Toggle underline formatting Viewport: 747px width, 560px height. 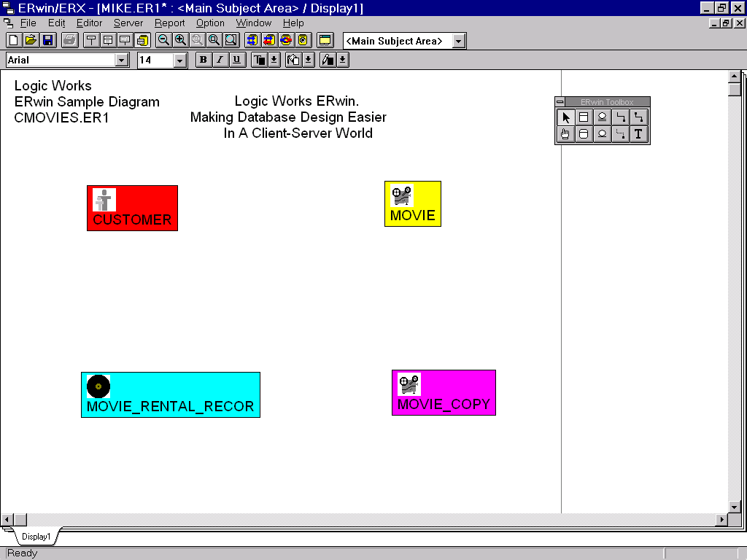tap(236, 60)
